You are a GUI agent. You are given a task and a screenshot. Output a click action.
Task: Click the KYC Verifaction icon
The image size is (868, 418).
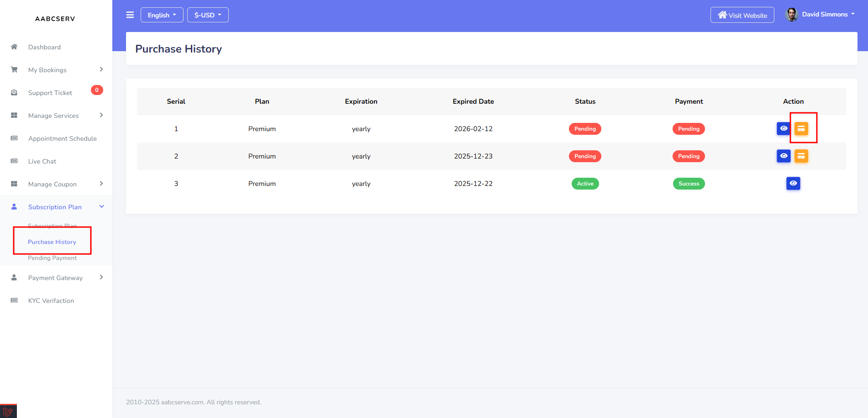(14, 300)
